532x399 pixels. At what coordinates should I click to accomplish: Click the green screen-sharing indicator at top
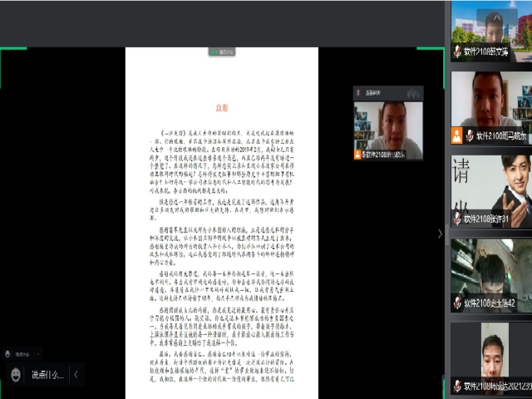click(221, 52)
